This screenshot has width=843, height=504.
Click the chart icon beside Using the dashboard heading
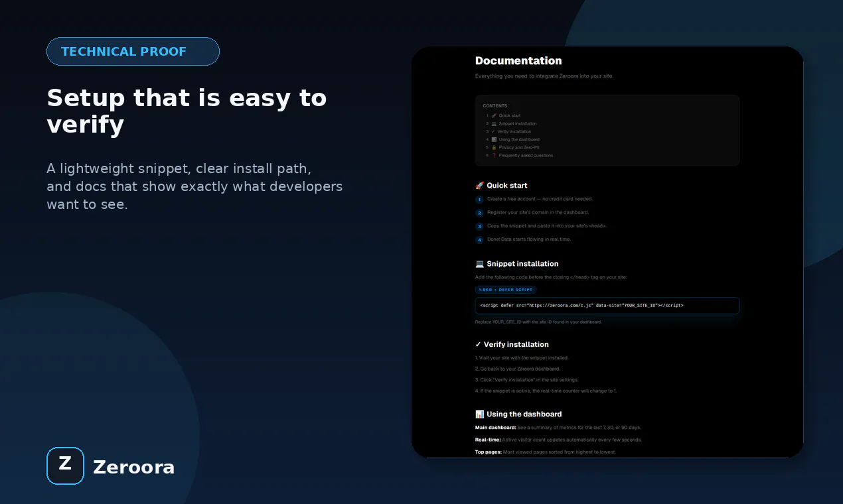pyautogui.click(x=480, y=414)
